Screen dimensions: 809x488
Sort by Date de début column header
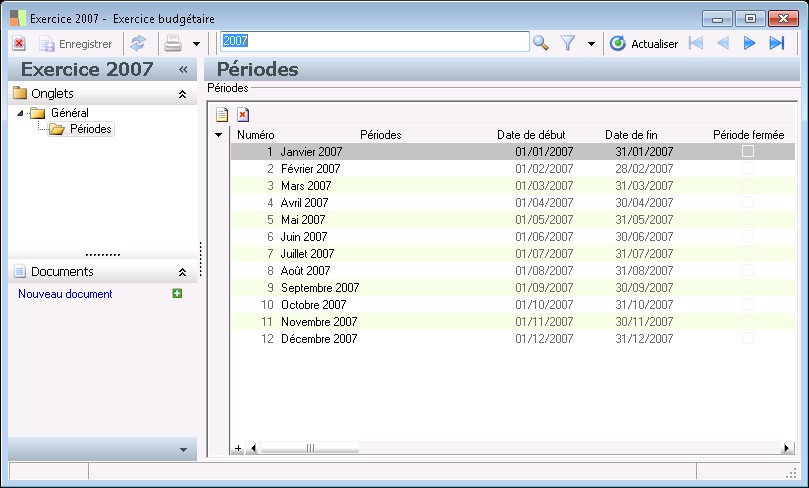click(x=531, y=135)
